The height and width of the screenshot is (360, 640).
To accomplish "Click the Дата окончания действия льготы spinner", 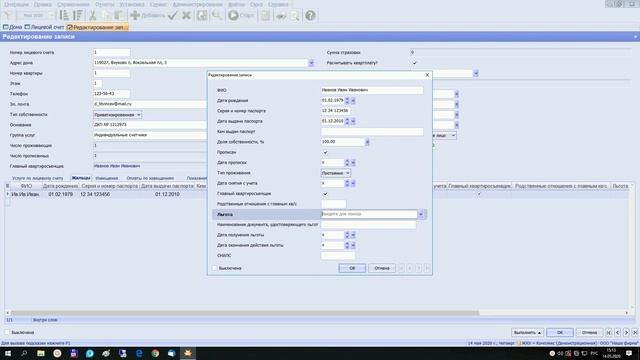I will (x=347, y=245).
